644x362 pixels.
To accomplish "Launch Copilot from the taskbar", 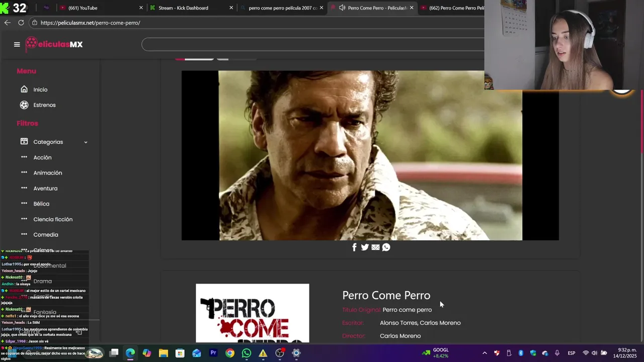I will [147, 353].
